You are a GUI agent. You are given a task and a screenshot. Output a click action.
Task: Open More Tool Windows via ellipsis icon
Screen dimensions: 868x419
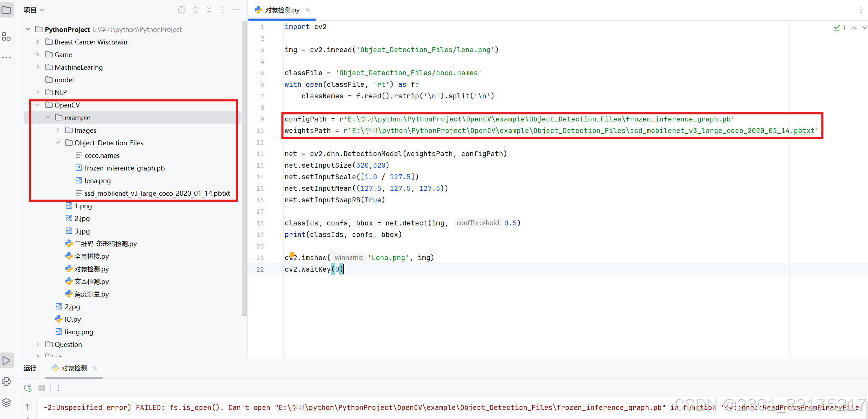(x=6, y=57)
